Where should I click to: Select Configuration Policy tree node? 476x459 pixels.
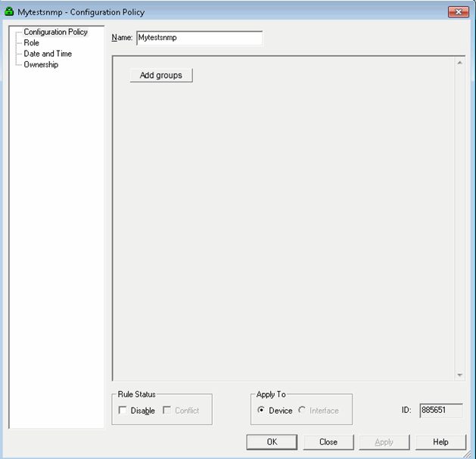(55, 32)
